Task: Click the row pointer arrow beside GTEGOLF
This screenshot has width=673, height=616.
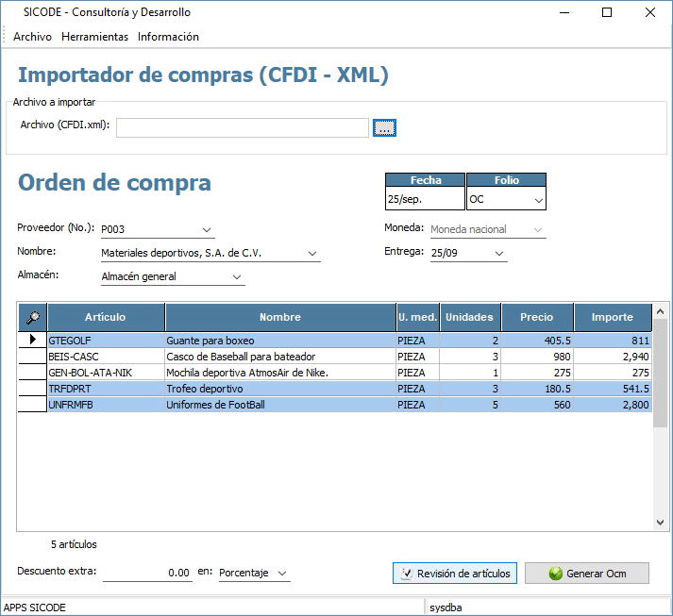Action: coord(33,340)
